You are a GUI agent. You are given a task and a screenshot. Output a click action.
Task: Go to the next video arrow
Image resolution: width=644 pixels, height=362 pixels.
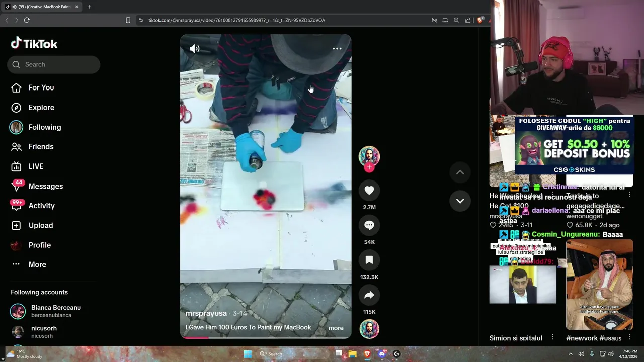click(x=460, y=201)
